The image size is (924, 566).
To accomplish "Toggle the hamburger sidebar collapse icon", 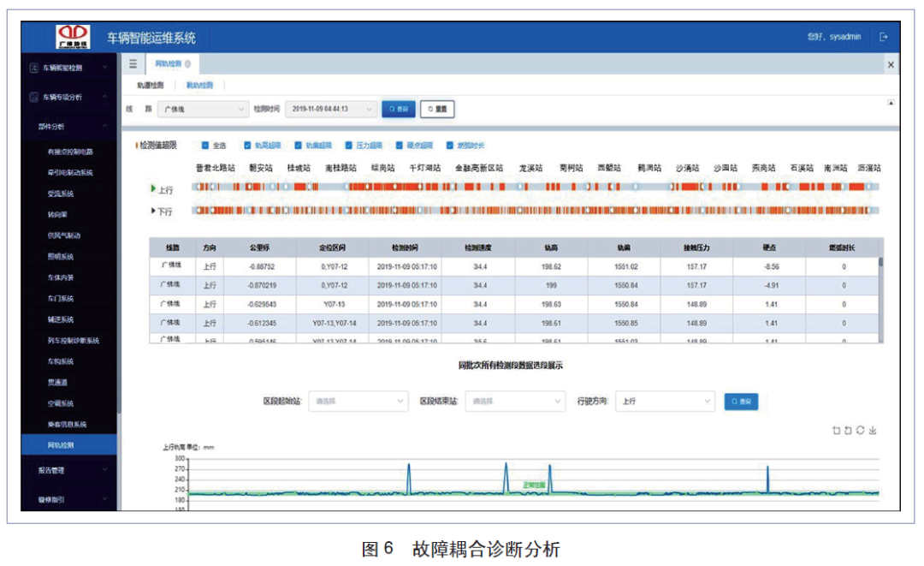I will (x=133, y=64).
